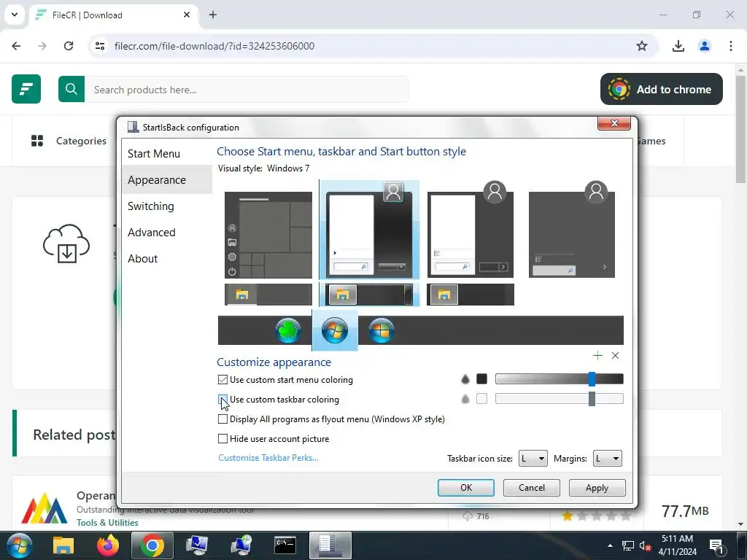The height and width of the screenshot is (560, 747).
Task: Open the About page
Action: (142, 259)
